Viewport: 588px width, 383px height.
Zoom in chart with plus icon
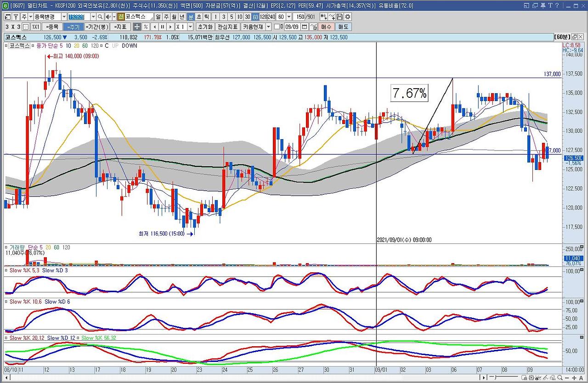pos(574,378)
